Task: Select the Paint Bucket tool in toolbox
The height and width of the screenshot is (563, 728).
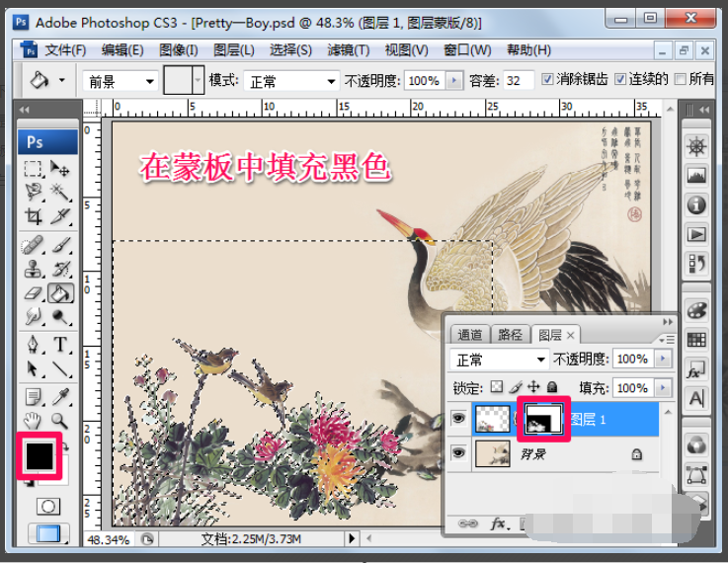Action: pos(60,293)
